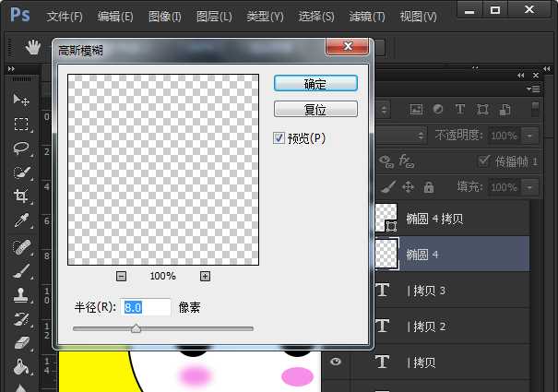The height and width of the screenshot is (392, 558).
Task: Open the 选择(S) menu
Action: click(316, 17)
